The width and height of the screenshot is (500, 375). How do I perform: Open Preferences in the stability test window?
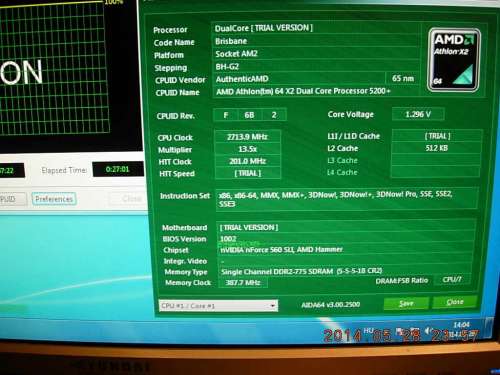[x=54, y=199]
